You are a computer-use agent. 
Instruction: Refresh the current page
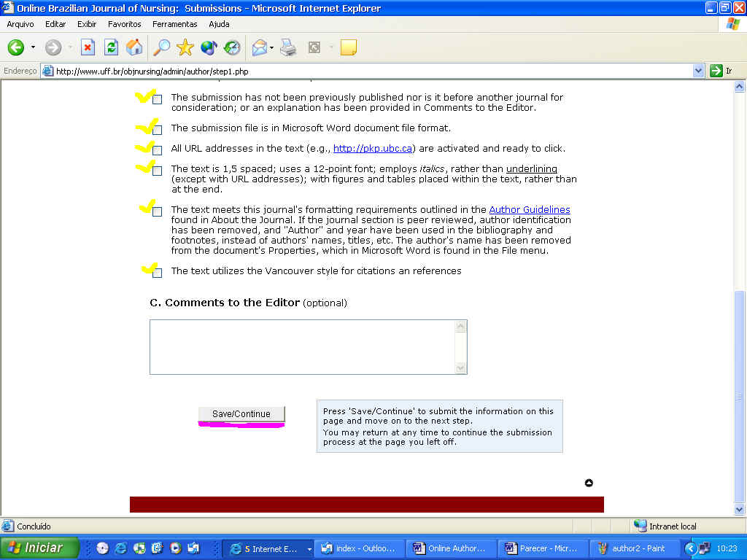pos(111,48)
